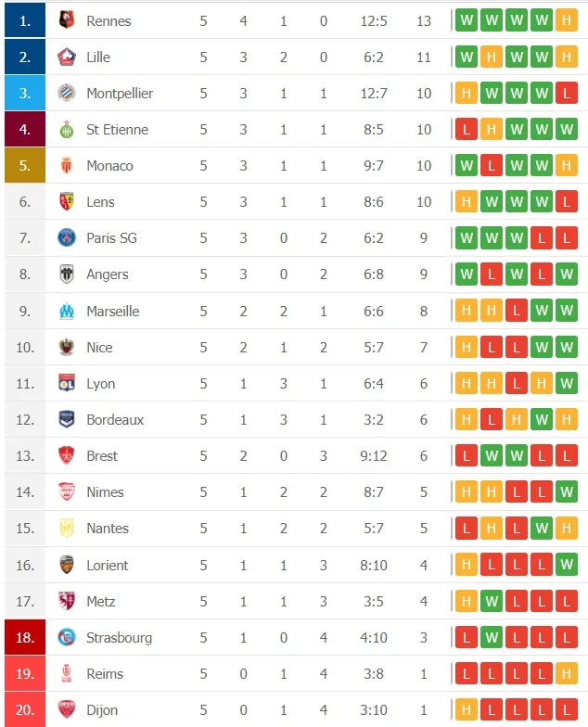This screenshot has height=727, width=588.
Task: Click the Lille club crest icon
Action: point(66,57)
